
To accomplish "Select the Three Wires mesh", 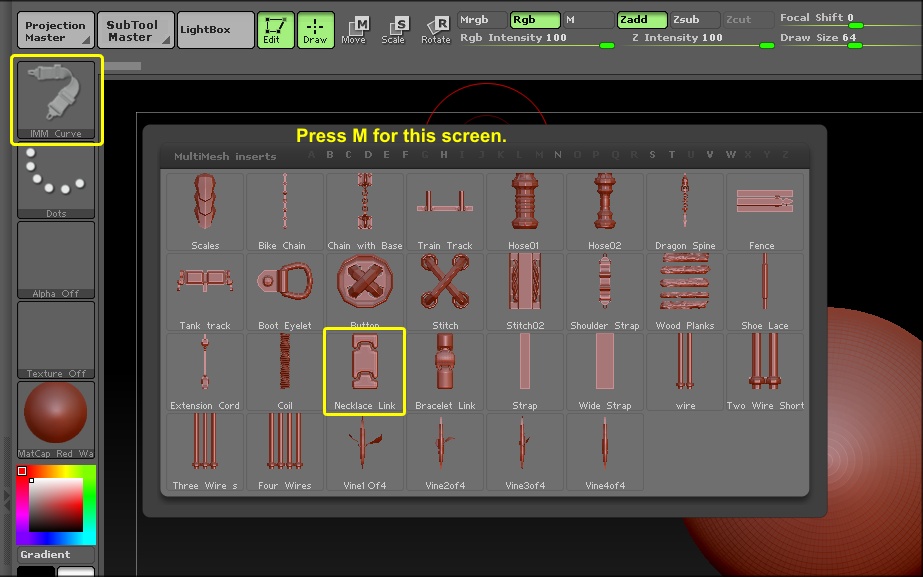I will pyautogui.click(x=205, y=452).
